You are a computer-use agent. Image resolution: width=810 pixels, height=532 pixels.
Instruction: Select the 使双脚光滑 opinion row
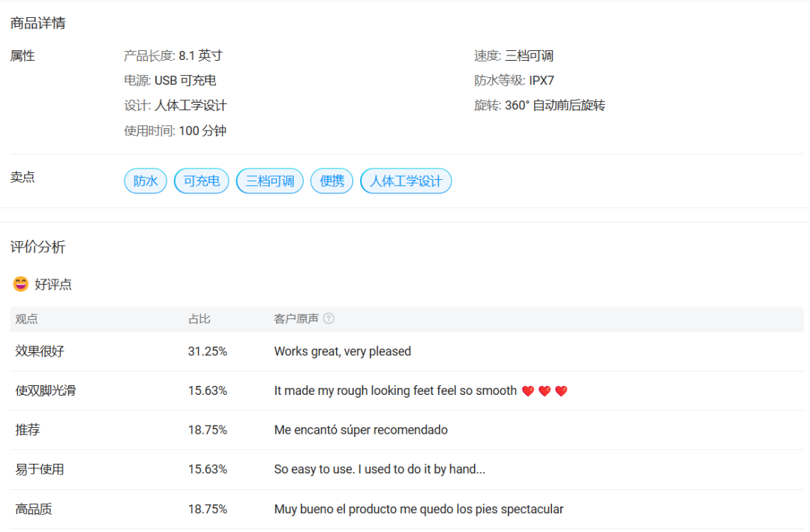pyautogui.click(x=45, y=391)
